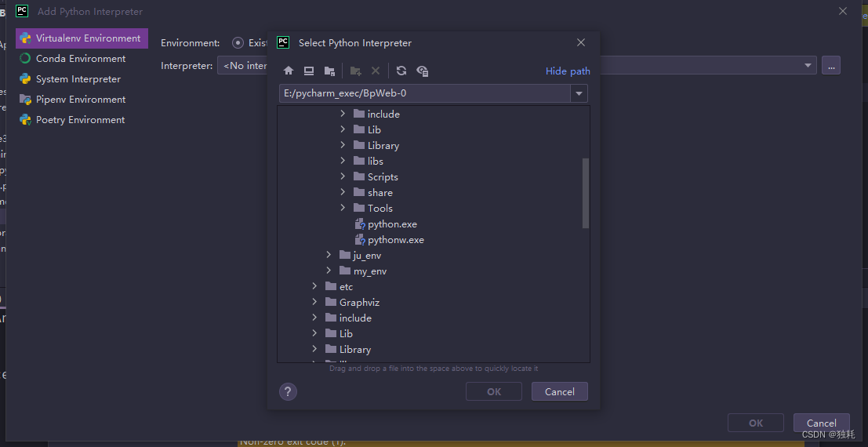
Task: Click the pythonw.exe file icon
Action: tap(360, 240)
